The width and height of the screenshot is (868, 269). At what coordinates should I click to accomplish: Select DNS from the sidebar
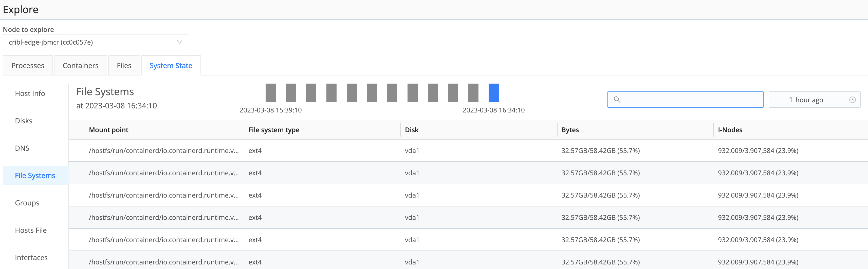pyautogui.click(x=22, y=148)
